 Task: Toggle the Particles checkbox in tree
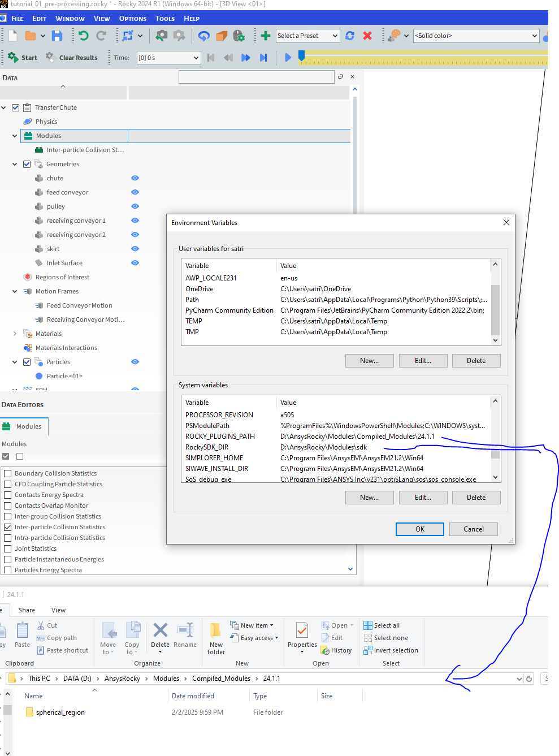27,362
